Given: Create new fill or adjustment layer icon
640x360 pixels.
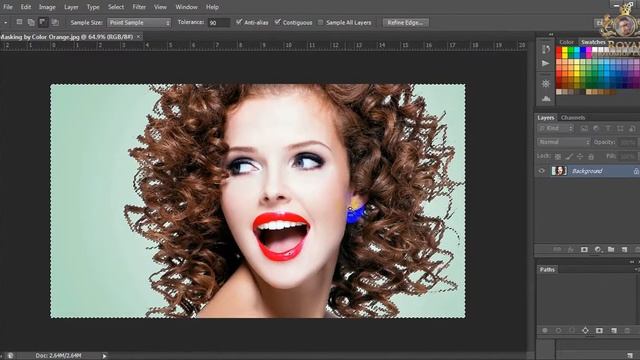Looking at the screenshot, I should [598, 249].
